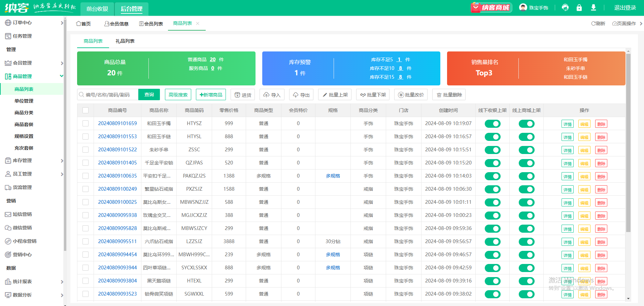
Task: Click the product search input field
Action: click(x=108, y=95)
